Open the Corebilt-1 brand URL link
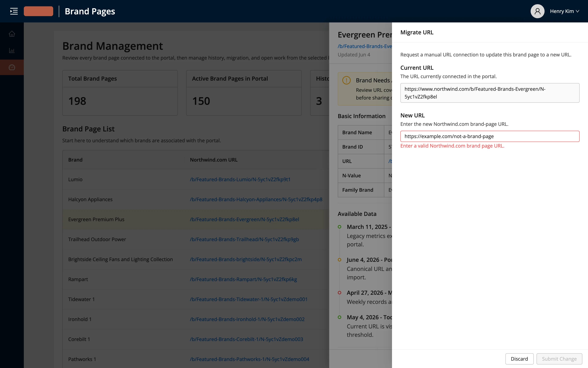 pyautogui.click(x=246, y=339)
